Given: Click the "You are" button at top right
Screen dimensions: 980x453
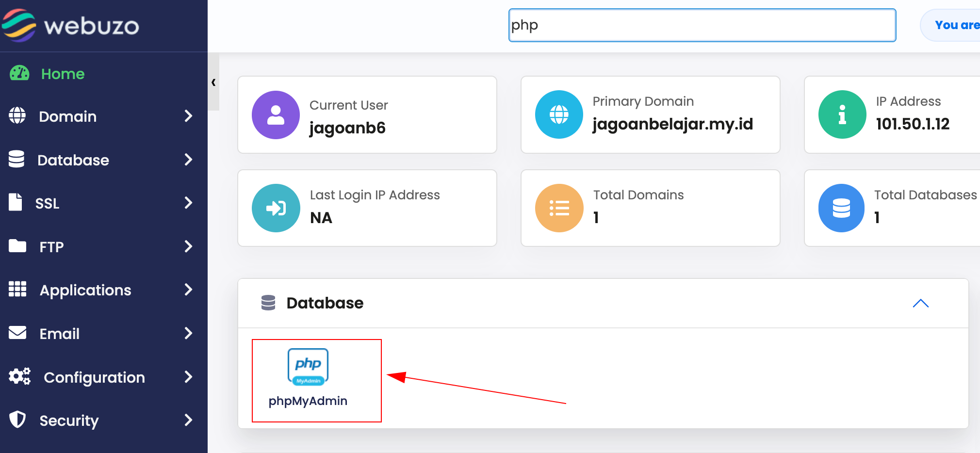Looking at the screenshot, I should pyautogui.click(x=951, y=25).
